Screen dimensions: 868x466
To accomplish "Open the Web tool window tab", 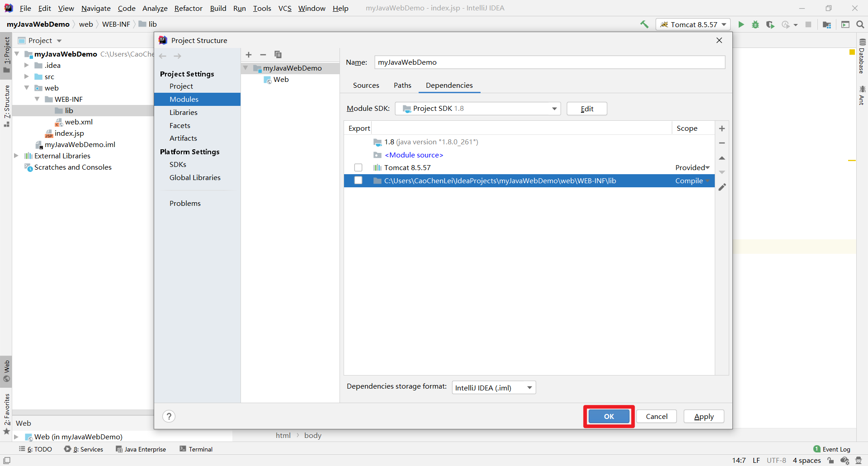I will [6, 371].
